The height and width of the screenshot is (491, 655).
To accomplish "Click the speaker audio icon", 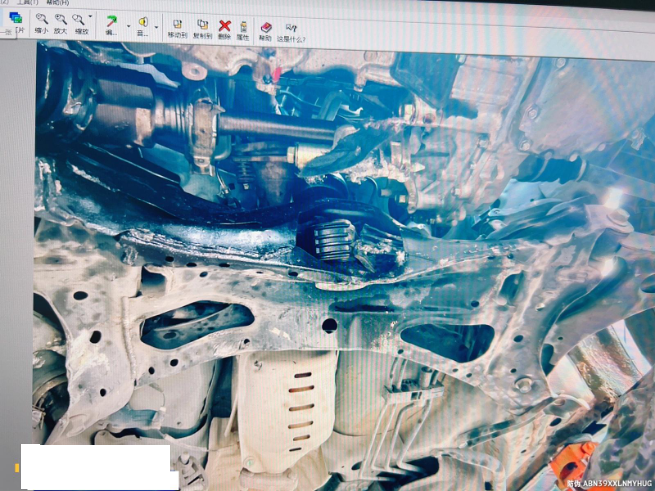I will 143,22.
